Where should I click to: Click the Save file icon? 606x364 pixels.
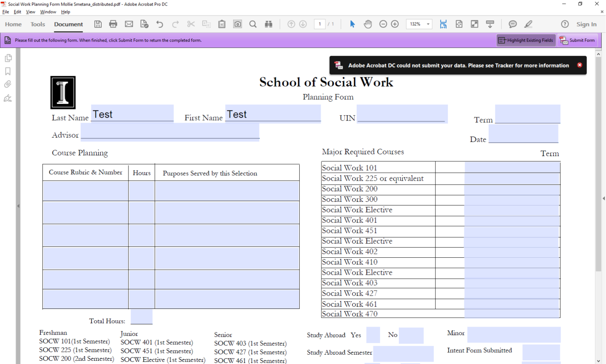(x=98, y=24)
